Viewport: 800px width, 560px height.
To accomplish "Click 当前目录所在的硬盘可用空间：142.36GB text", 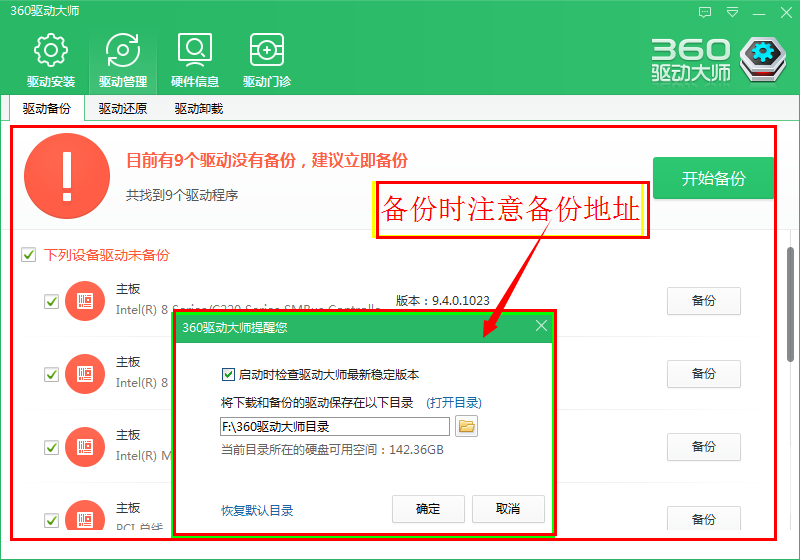I will click(x=332, y=450).
